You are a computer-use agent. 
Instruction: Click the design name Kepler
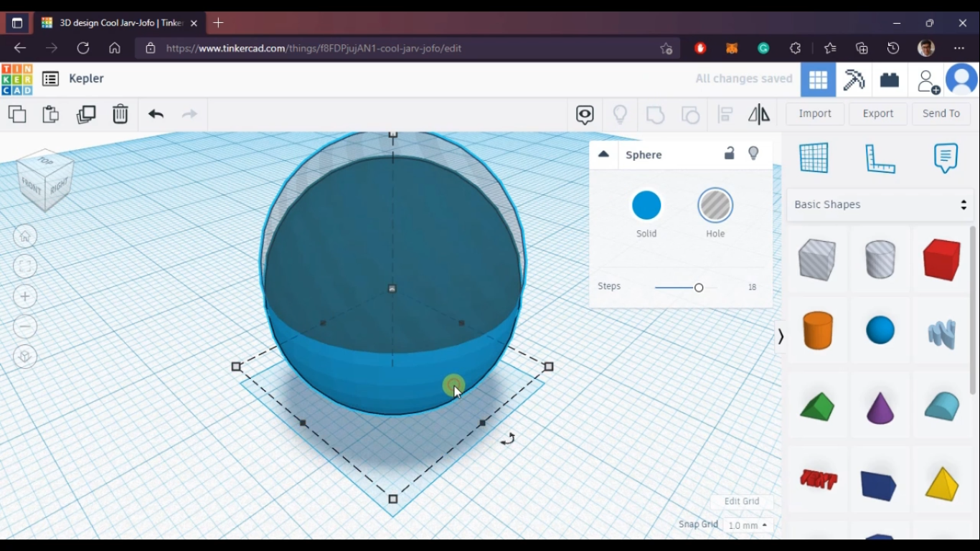(87, 79)
